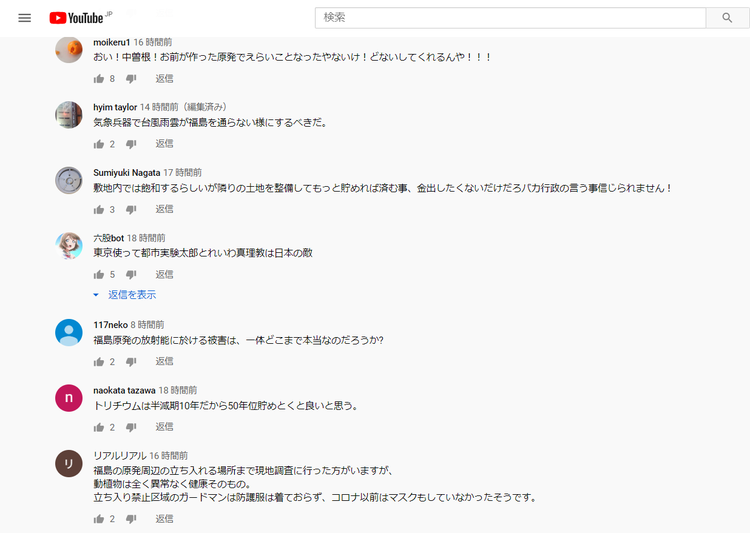Click 六股bot's '18 時間前' timestamp
Image resolution: width=750 pixels, height=533 pixels.
[146, 238]
